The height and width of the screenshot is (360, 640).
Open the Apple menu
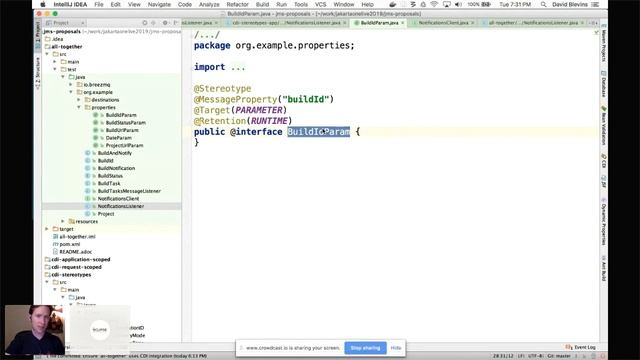tap(42, 4)
